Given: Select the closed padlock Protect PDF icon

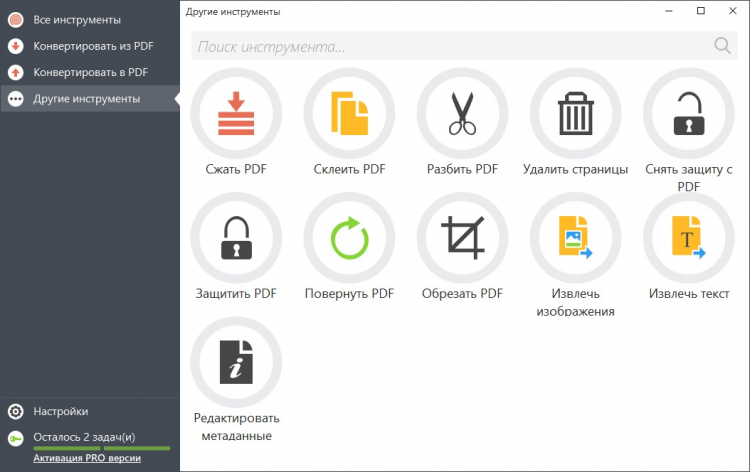Looking at the screenshot, I should click(x=236, y=238).
